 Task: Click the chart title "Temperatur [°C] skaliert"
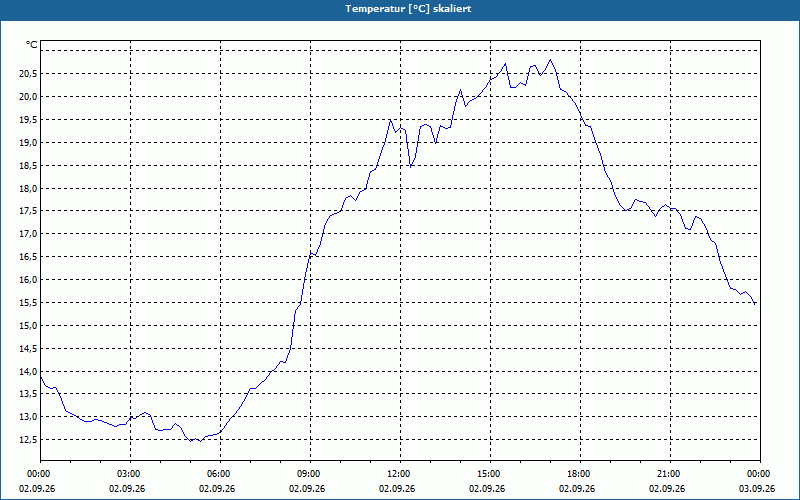coord(408,9)
